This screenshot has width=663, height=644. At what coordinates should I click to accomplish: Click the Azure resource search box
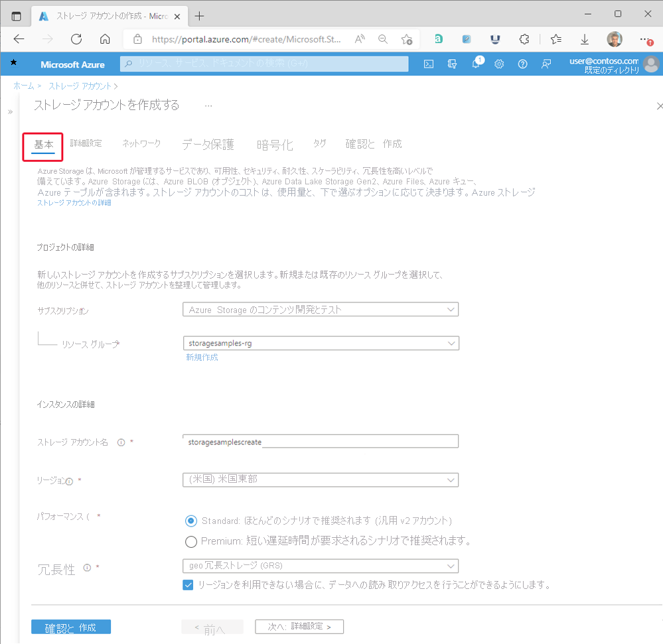pyautogui.click(x=264, y=64)
